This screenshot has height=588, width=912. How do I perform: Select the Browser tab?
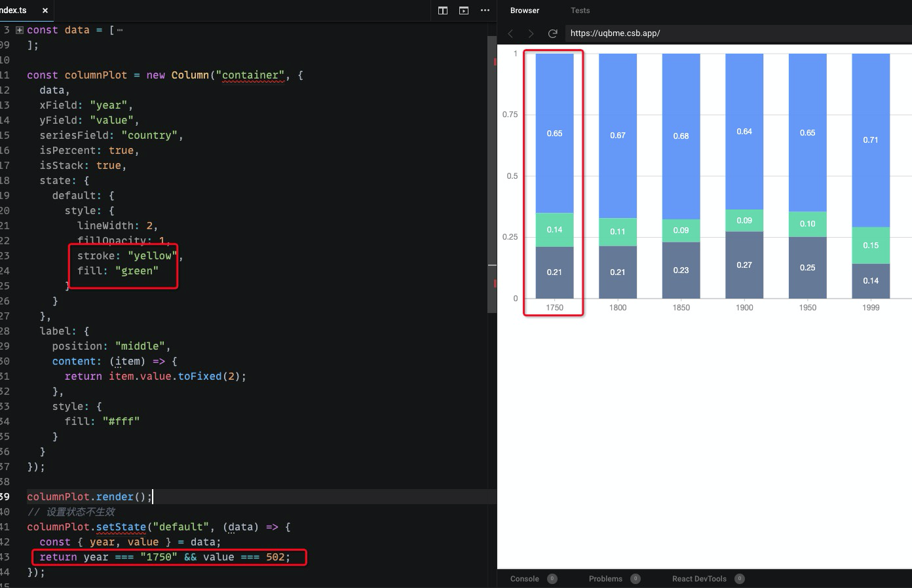[525, 10]
